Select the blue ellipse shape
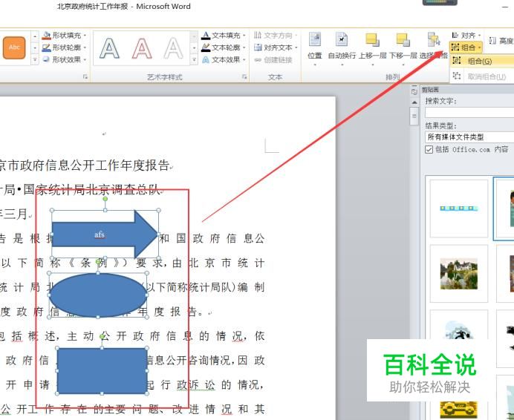The height and width of the screenshot is (420, 514). 98,295
